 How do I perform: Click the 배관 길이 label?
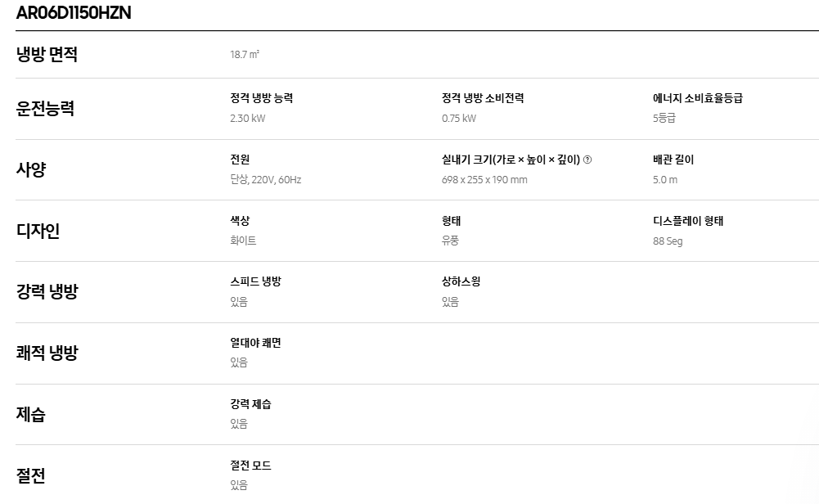673,160
